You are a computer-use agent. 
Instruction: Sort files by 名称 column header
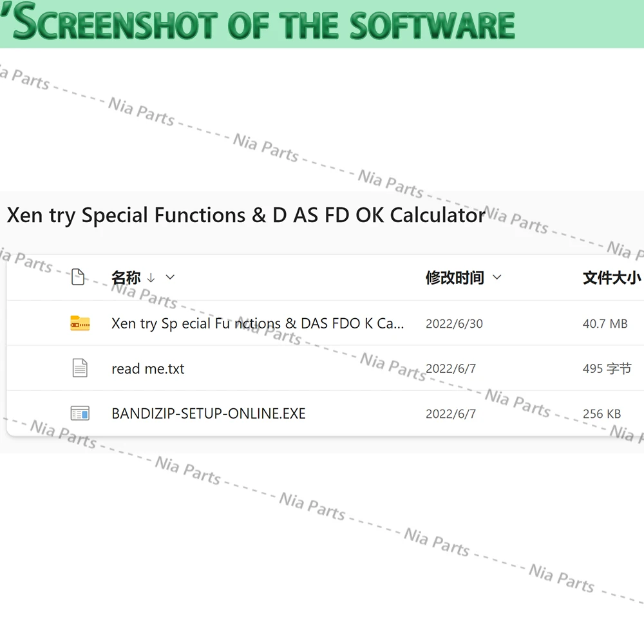(x=126, y=278)
